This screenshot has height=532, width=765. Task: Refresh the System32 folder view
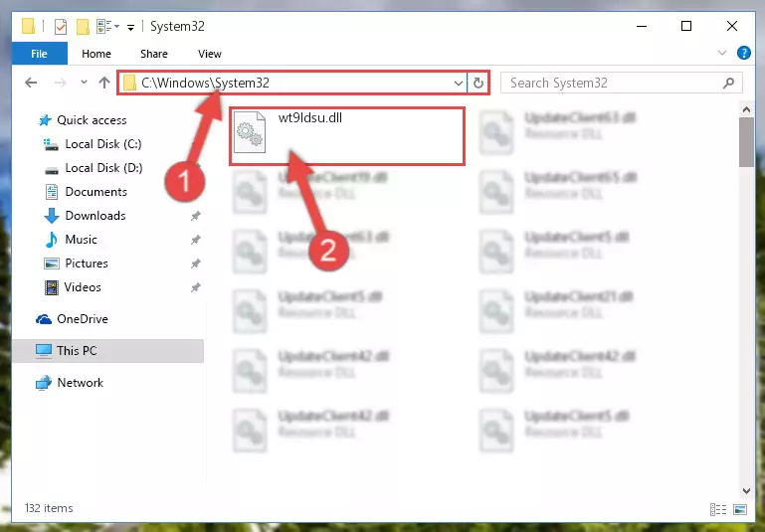478,84
